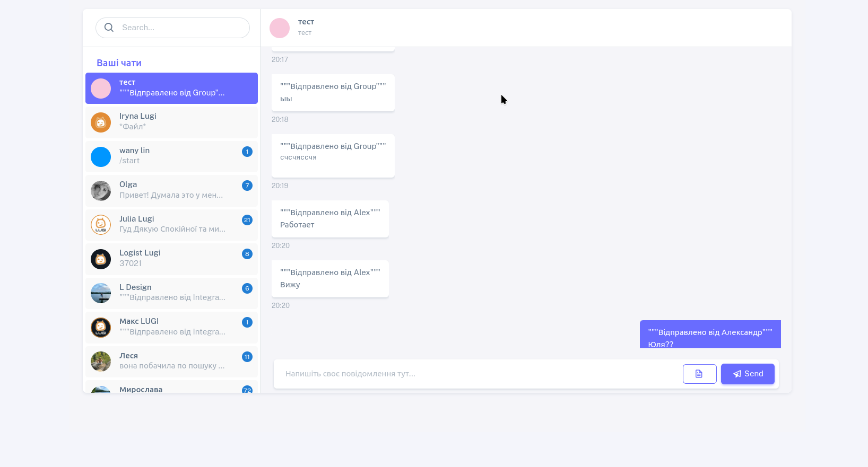Click the attach file document icon button
The image size is (868, 467).
(x=699, y=374)
